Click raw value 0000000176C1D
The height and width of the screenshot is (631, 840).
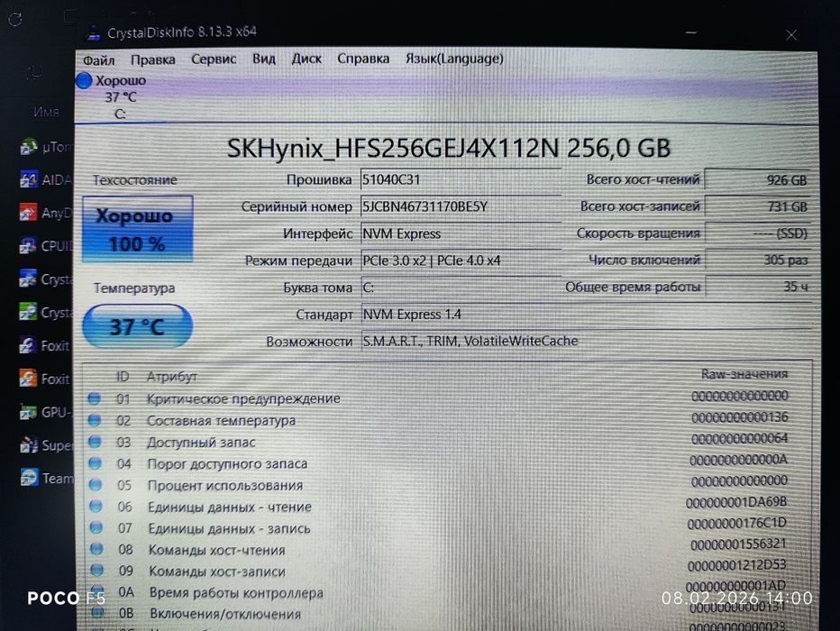pyautogui.click(x=736, y=523)
